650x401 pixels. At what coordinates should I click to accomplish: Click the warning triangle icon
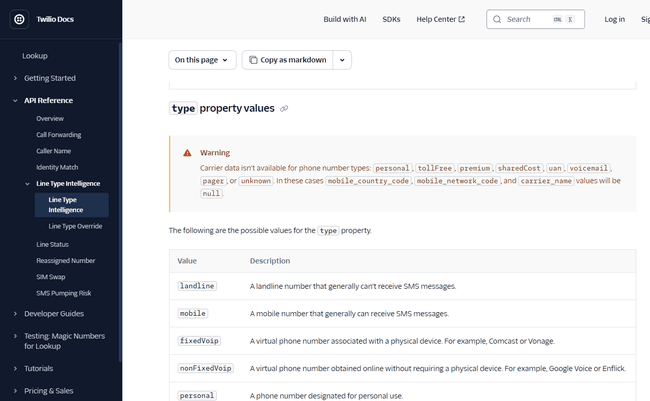pos(187,153)
